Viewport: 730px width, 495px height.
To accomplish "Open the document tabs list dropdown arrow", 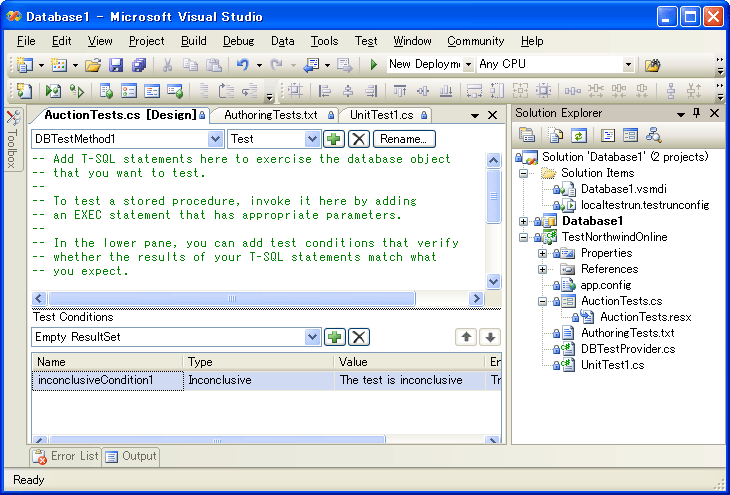I will (474, 115).
